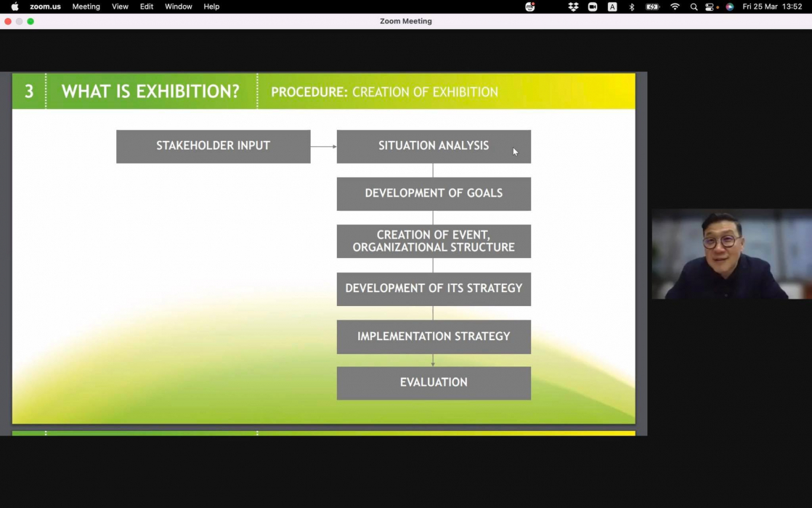The height and width of the screenshot is (508, 812).
Task: Click the Situation Analysis box on slide
Action: click(x=434, y=146)
